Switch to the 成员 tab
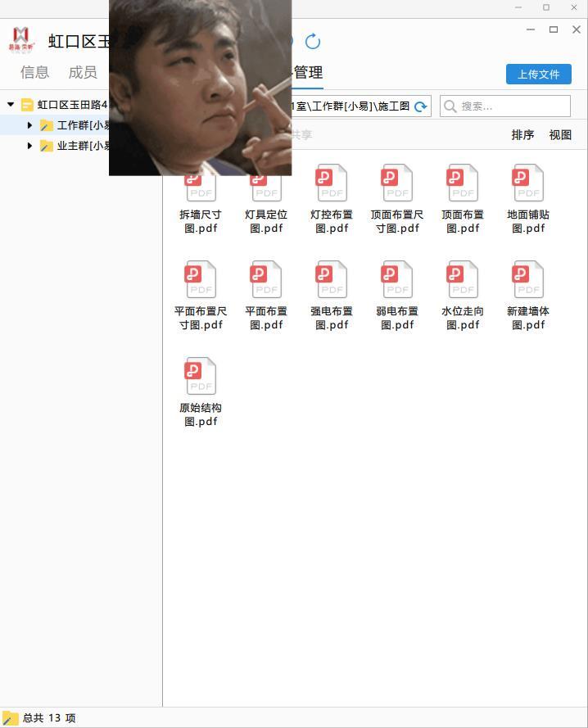Screen dimensions: 588x728 coord(83,72)
